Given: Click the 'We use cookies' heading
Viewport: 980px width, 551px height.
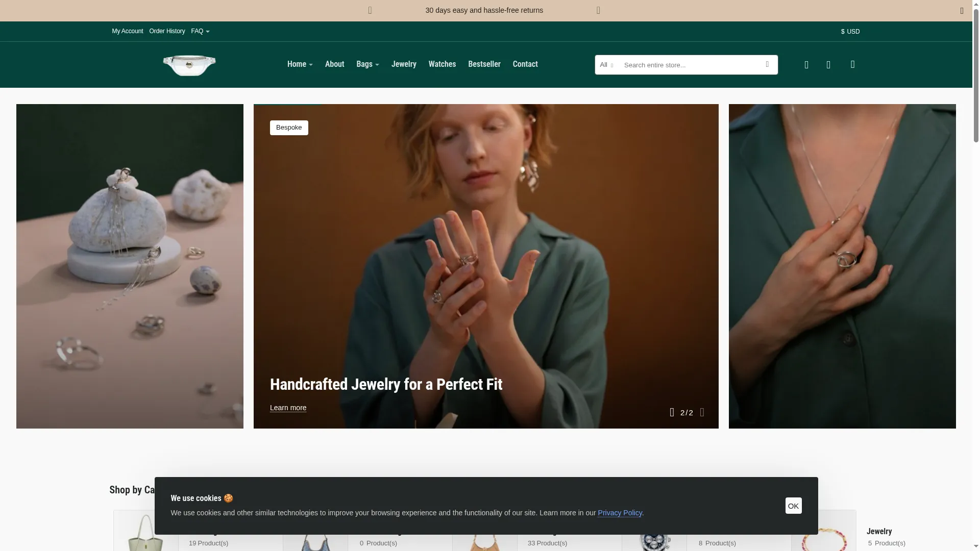Looking at the screenshot, I should (202, 498).
